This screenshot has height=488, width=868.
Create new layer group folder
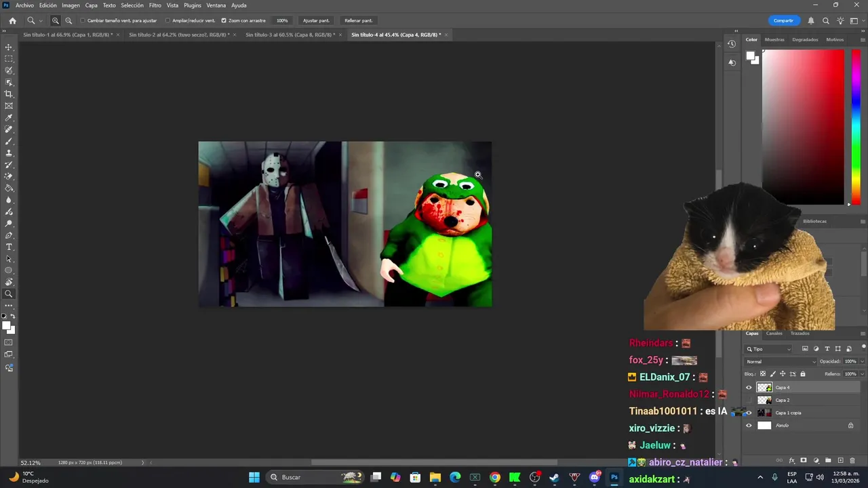point(828,460)
